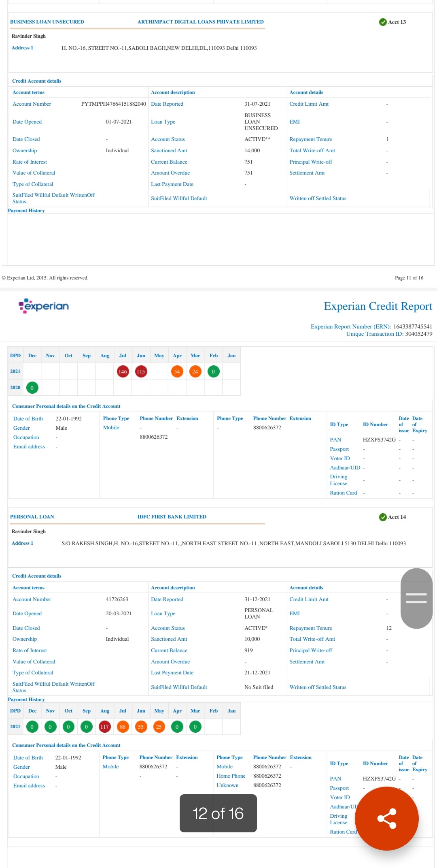
Task: Tap the orange 24 DPD indicator
Action: tap(195, 371)
